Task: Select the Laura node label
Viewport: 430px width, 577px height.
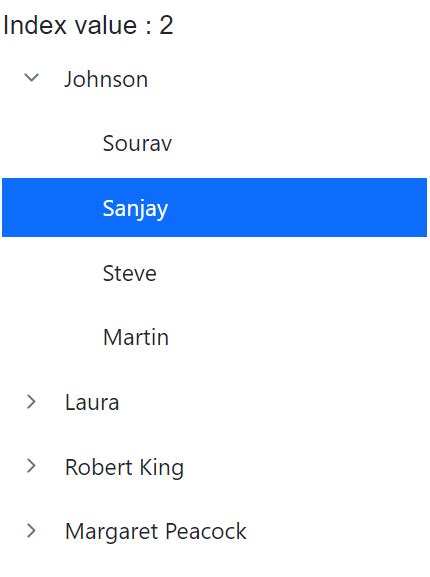Action: tap(92, 402)
